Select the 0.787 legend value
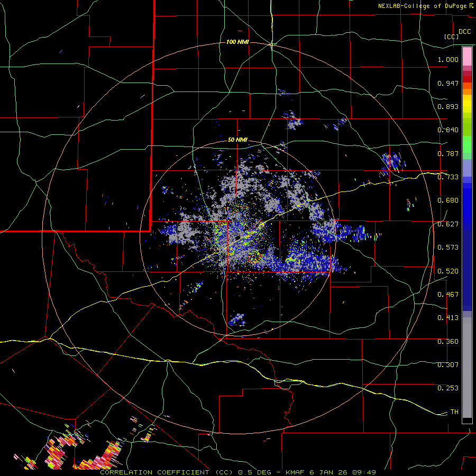The height and width of the screenshot is (476, 476). coord(448,153)
